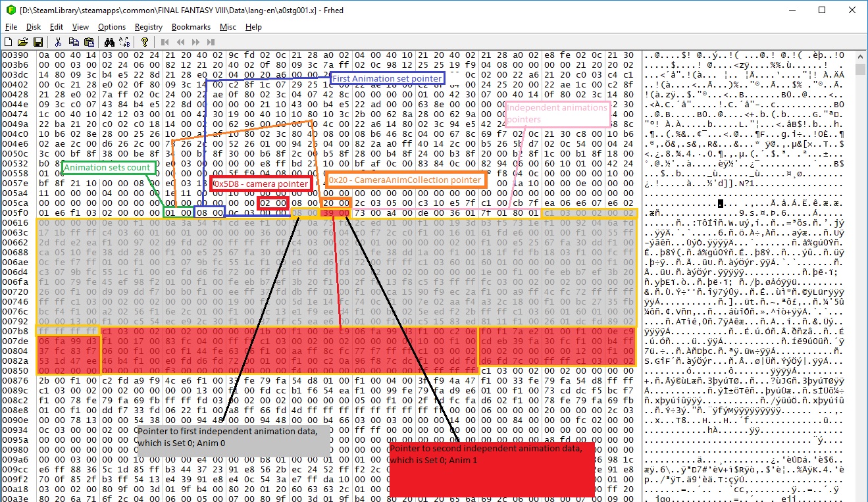Maximize the Frhed window
868x502 pixels.
pos(822,10)
